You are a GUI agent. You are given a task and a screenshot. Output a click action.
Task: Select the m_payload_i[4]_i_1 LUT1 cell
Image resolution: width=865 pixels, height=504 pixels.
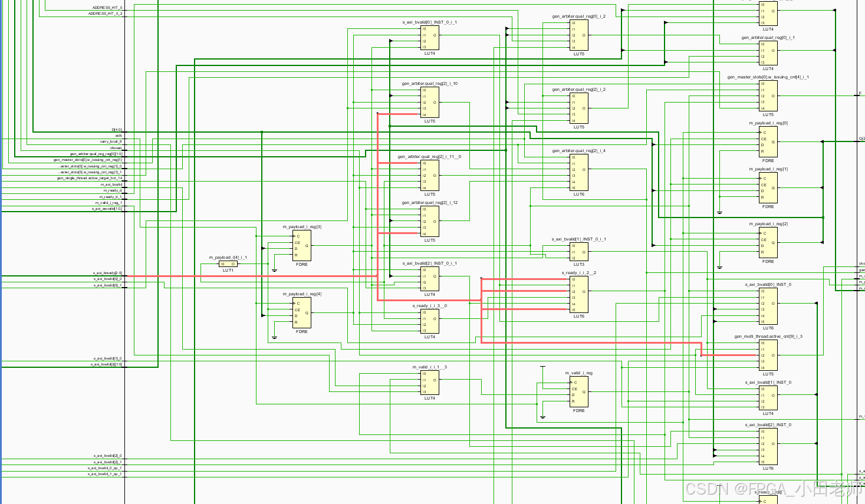click(x=228, y=264)
